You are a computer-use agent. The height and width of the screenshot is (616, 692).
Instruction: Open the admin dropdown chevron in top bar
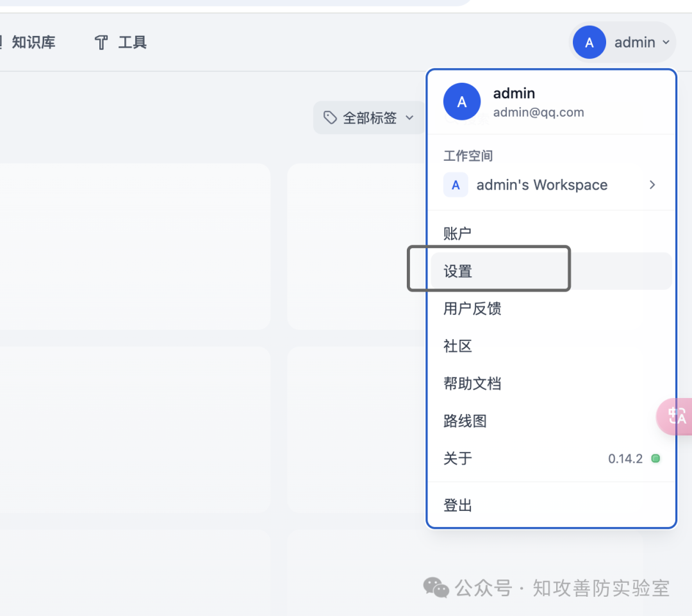666,42
